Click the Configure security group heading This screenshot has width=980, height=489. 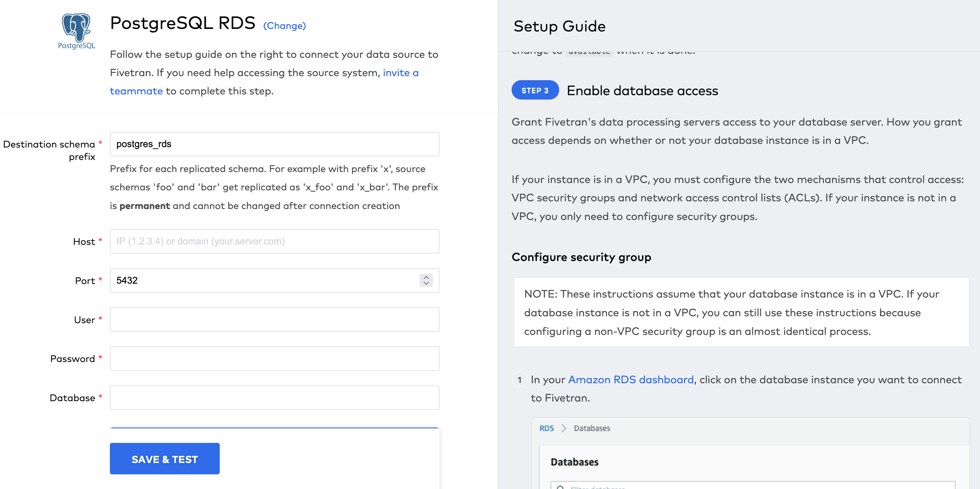(581, 257)
